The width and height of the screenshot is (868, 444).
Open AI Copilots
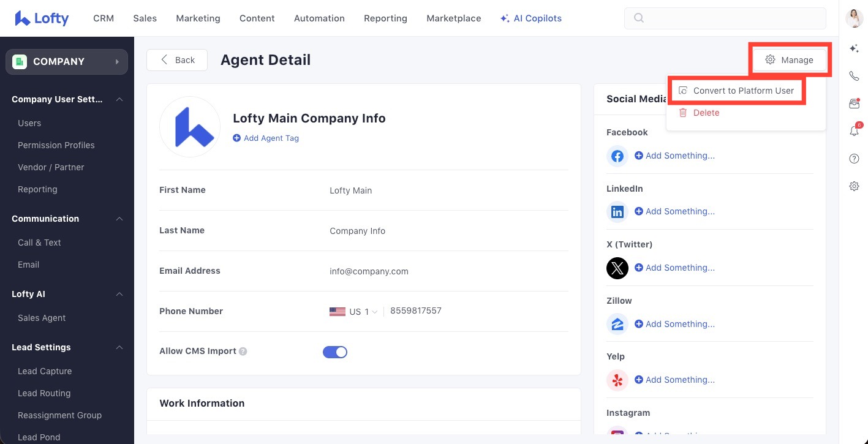click(531, 18)
